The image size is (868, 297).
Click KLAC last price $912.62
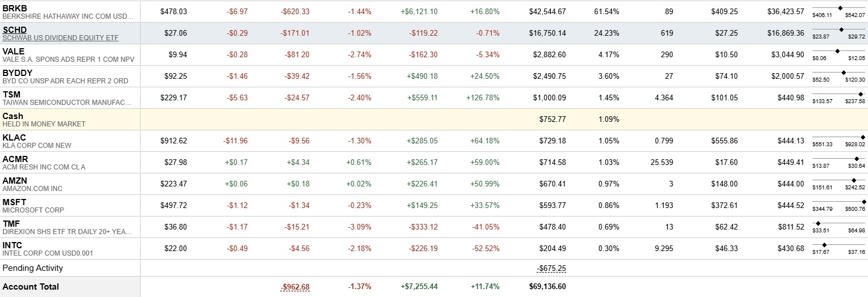(174, 141)
